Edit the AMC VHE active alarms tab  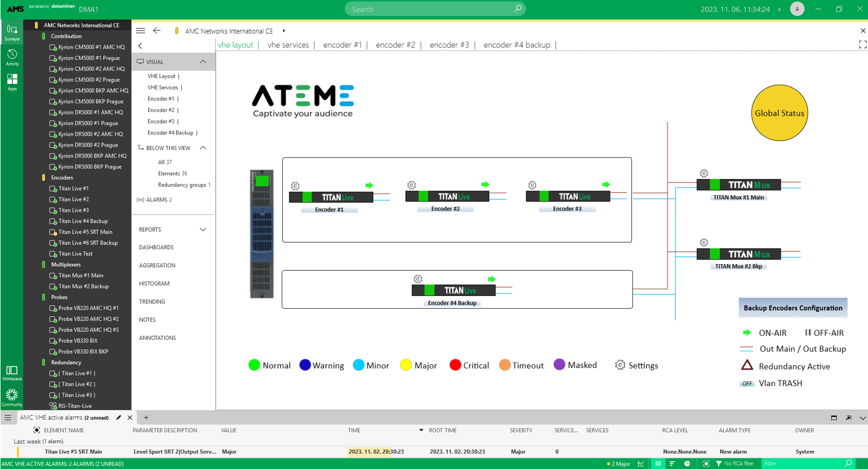[119, 417]
